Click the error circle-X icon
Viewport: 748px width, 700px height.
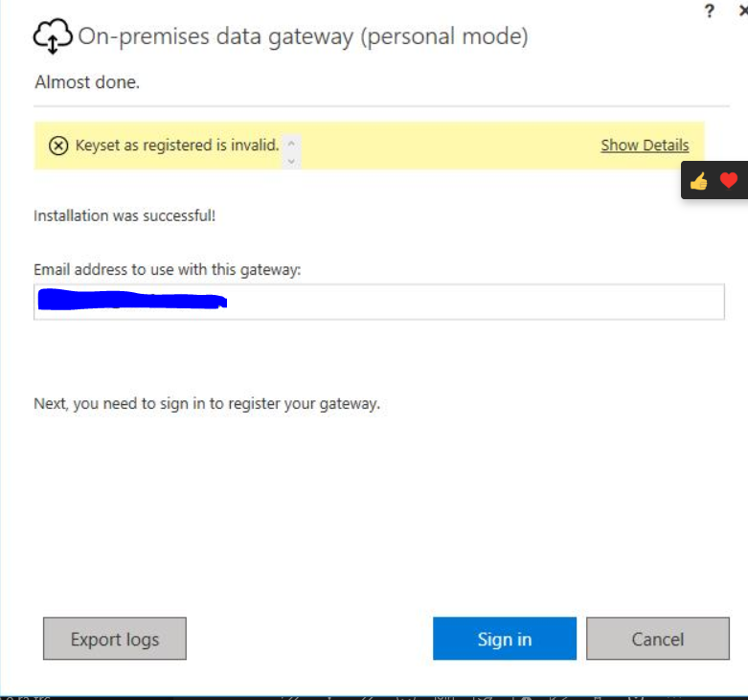58,146
